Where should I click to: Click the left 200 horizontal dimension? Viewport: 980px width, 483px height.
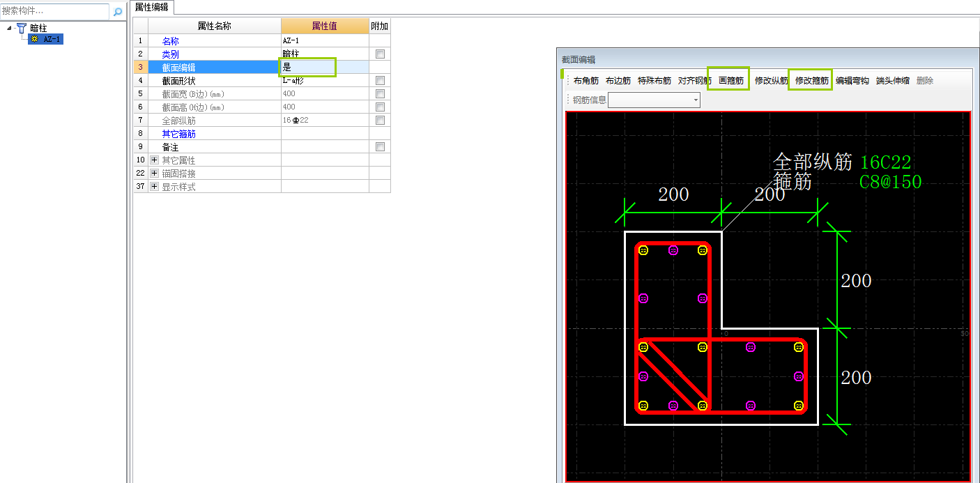click(x=673, y=194)
